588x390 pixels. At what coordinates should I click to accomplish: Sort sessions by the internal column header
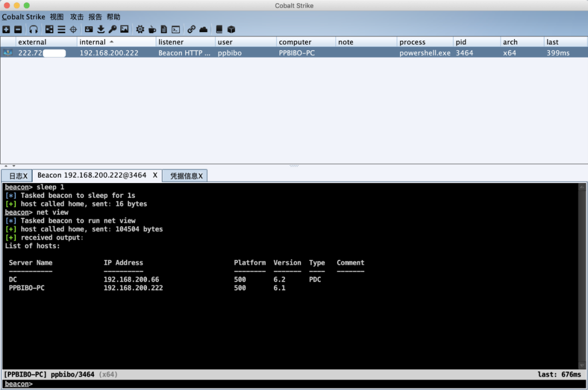tap(117, 42)
